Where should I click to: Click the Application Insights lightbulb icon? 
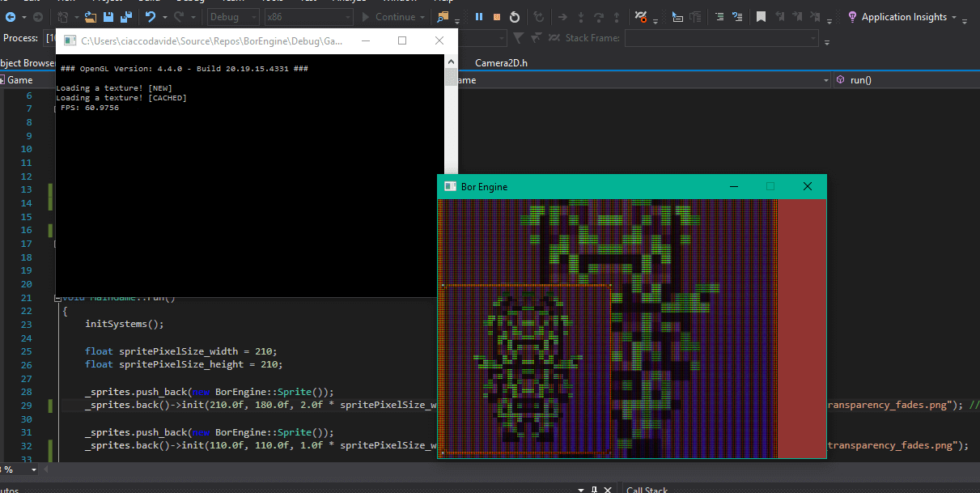pyautogui.click(x=852, y=17)
